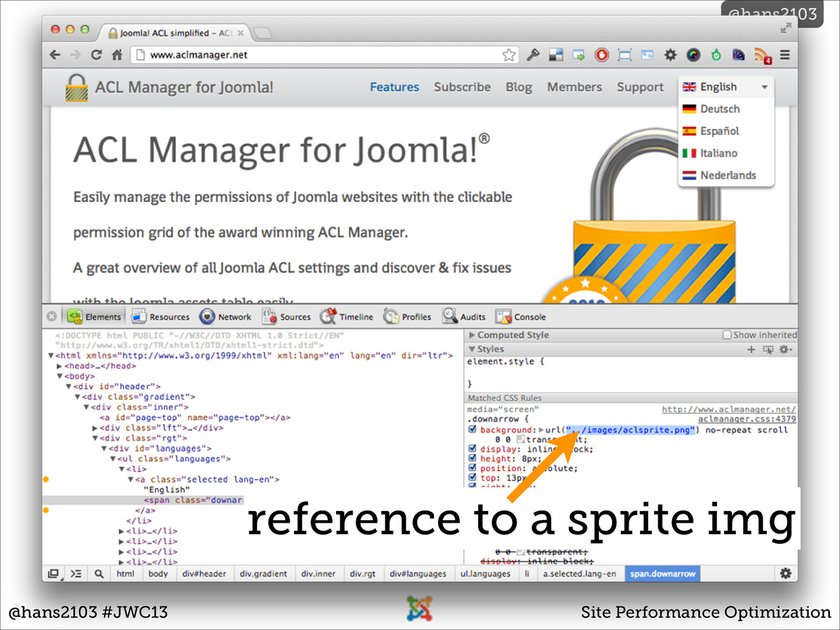The image size is (840, 630).
Task: Click the dock/undock DevTools icon
Action: click(x=53, y=574)
